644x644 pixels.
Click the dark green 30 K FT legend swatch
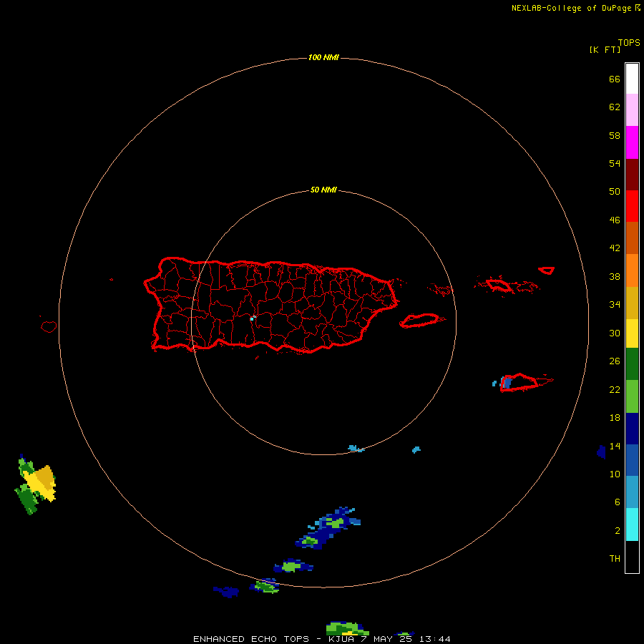point(632,364)
